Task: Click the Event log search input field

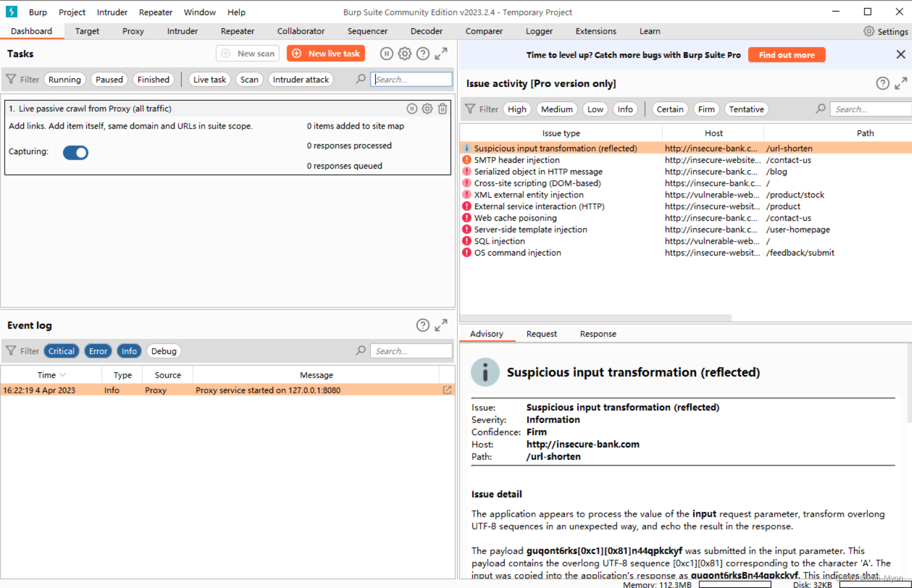Action: pyautogui.click(x=411, y=351)
